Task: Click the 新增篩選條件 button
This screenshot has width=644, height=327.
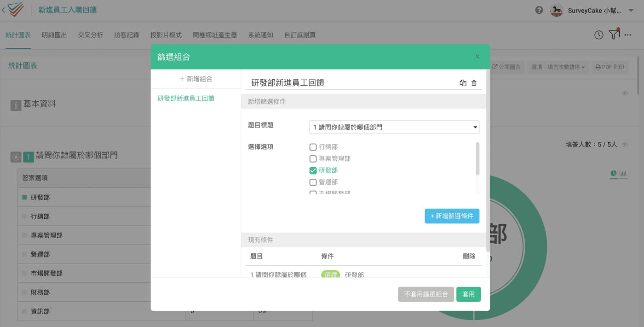Action: (452, 216)
